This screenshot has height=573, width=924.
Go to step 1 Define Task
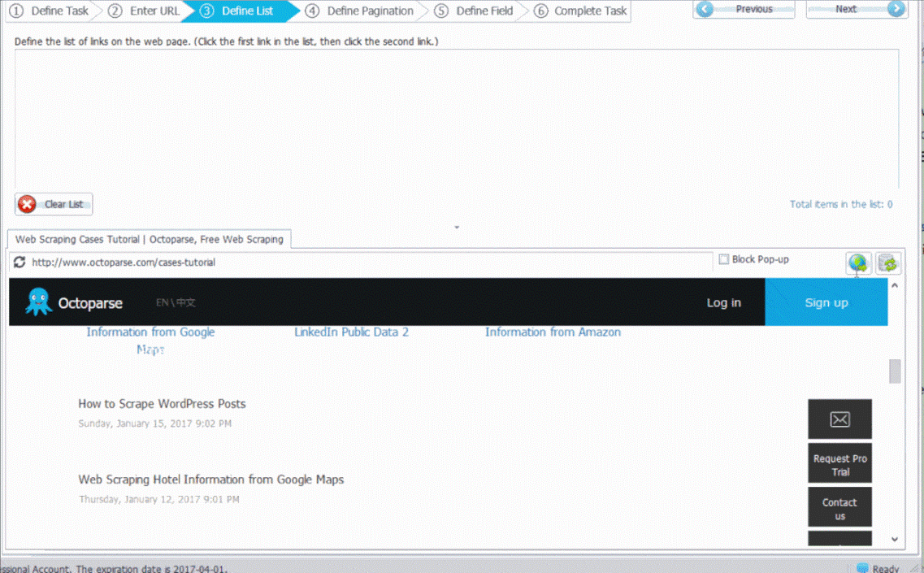pyautogui.click(x=49, y=11)
